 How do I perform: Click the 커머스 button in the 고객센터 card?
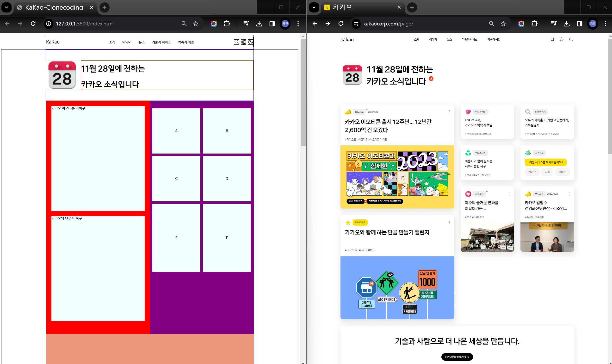click(x=562, y=172)
